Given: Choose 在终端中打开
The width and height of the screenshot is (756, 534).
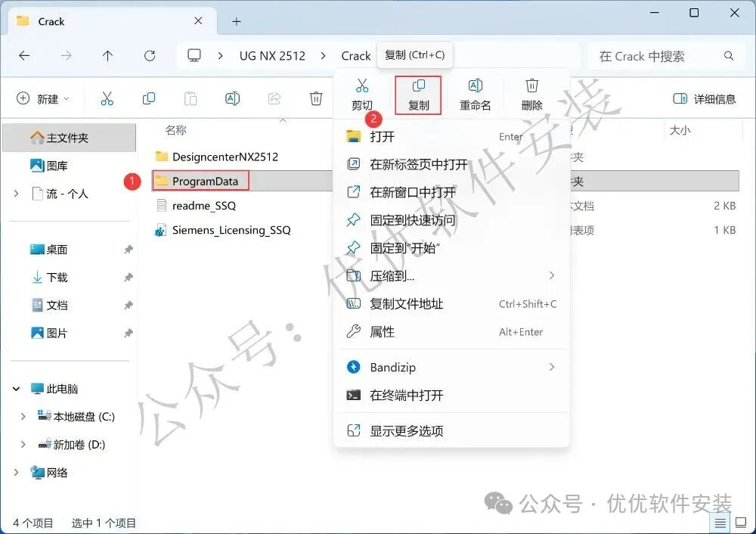Looking at the screenshot, I should [452, 396].
